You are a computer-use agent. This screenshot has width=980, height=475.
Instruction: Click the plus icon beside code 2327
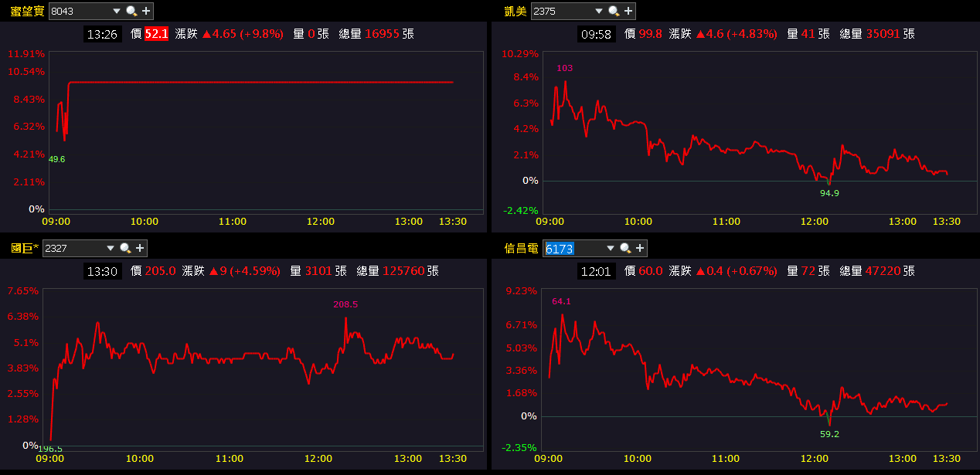(140, 248)
